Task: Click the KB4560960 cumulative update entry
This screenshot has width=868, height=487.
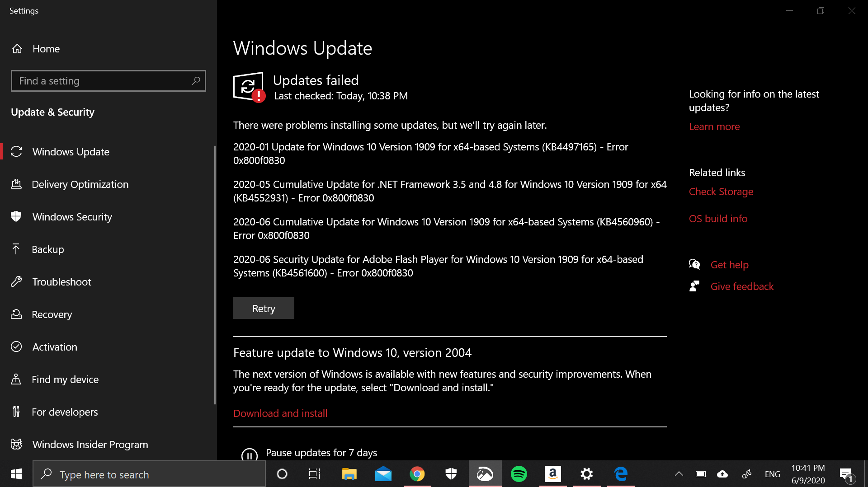Action: click(x=446, y=229)
